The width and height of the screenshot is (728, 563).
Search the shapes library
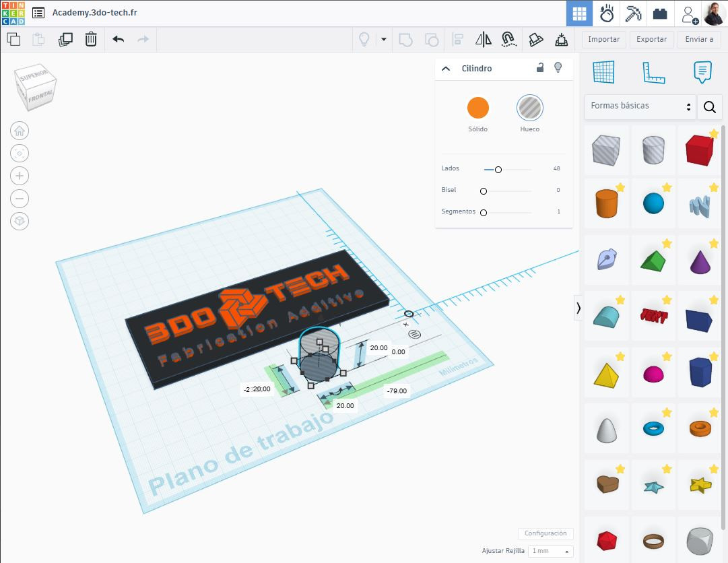click(709, 107)
